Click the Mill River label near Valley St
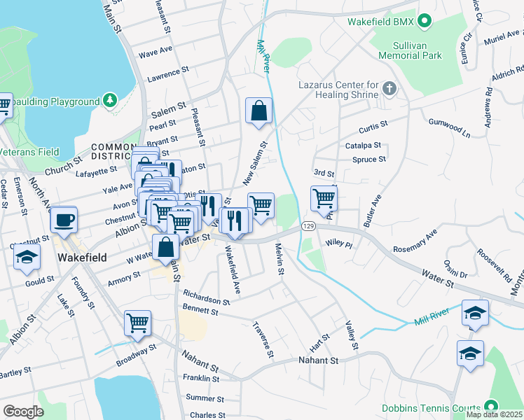The width and height of the screenshot is (524, 420). [432, 317]
